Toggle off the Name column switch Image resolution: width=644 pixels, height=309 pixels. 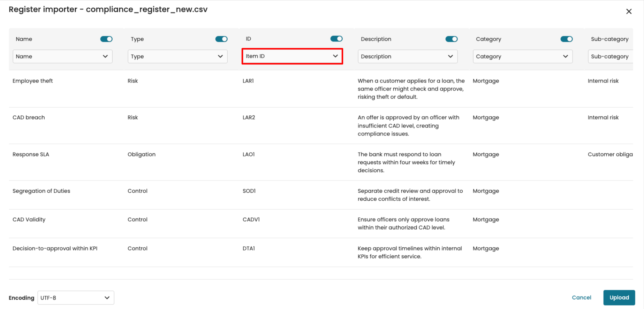pos(106,39)
